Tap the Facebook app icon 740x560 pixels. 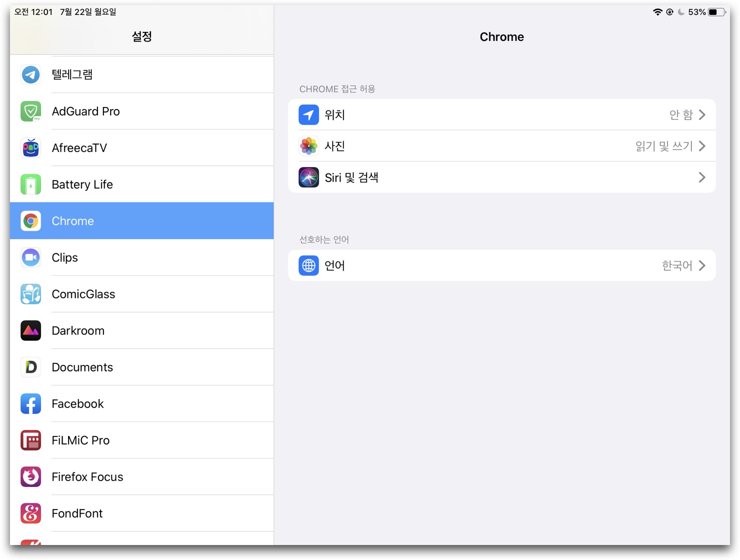pyautogui.click(x=30, y=403)
